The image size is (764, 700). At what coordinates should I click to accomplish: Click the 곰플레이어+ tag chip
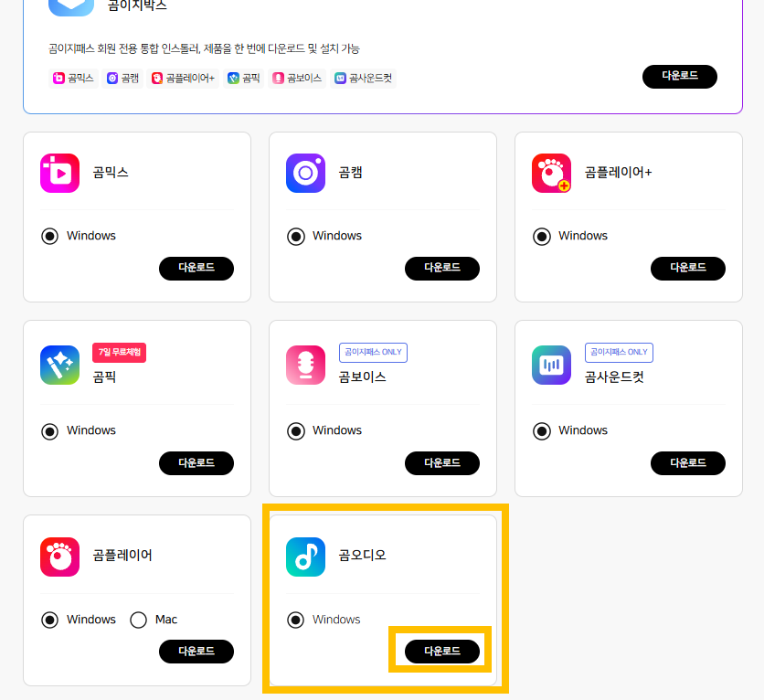click(x=183, y=79)
